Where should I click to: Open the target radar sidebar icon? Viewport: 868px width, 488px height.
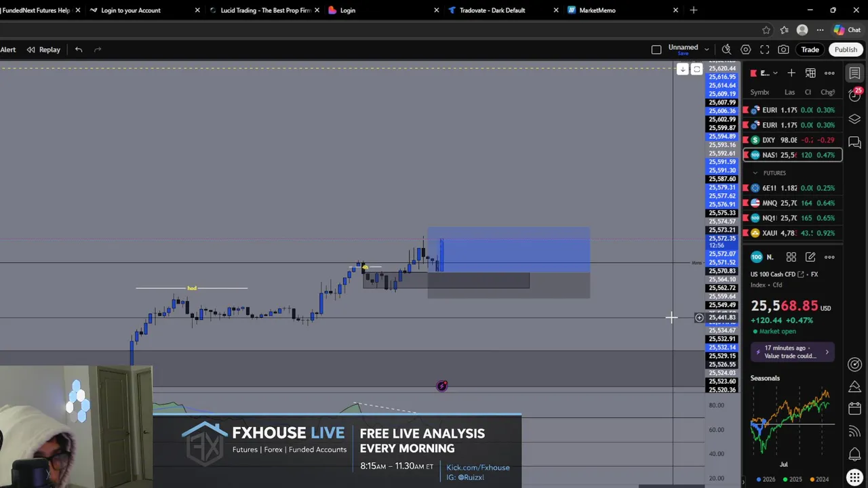[x=854, y=365]
